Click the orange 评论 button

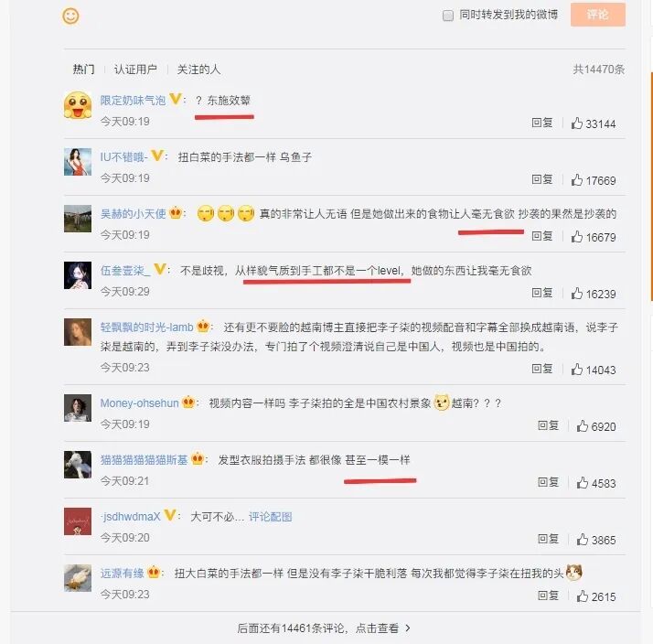pos(597,15)
